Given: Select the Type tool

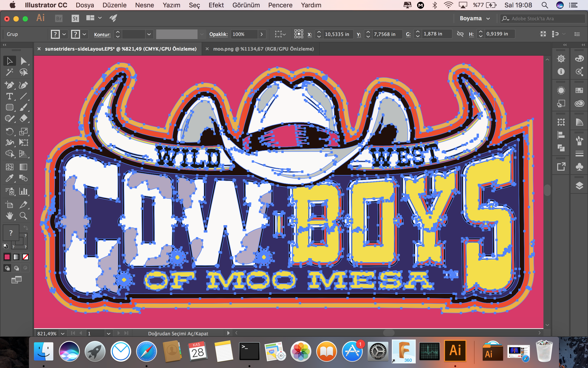Looking at the screenshot, I should coord(10,96).
